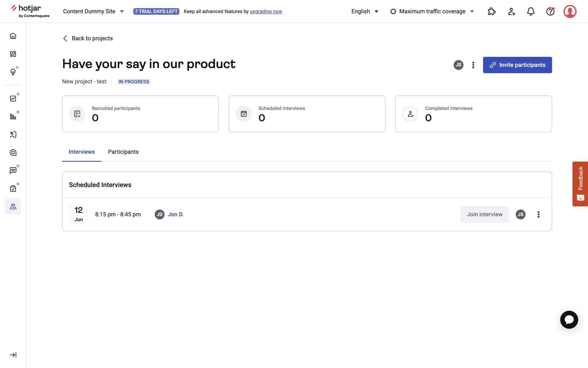
Task: Expand Maximum traffic coverage dropdown
Action: click(432, 11)
